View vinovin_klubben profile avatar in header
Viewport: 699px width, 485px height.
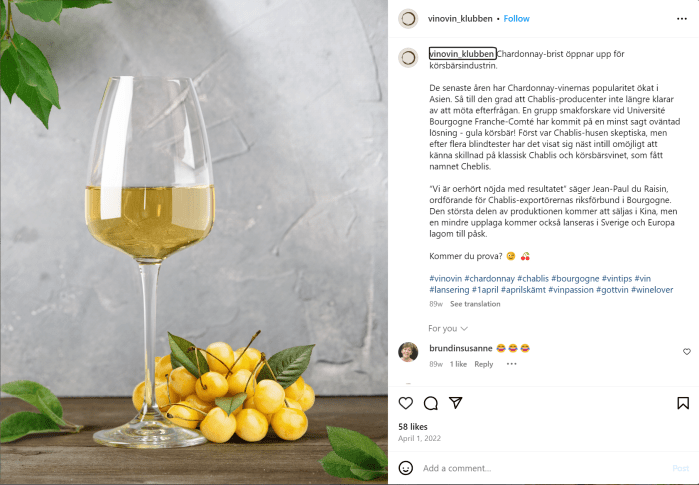click(408, 19)
